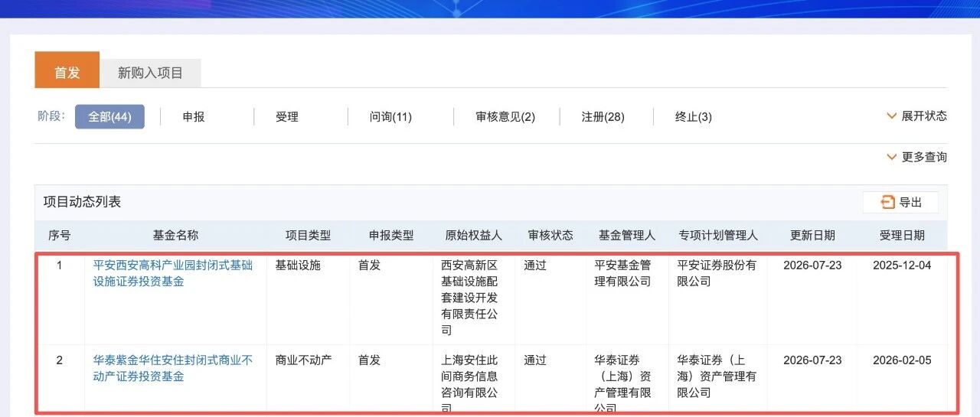
Task: Click 通过 status in row 2
Action: (x=535, y=360)
